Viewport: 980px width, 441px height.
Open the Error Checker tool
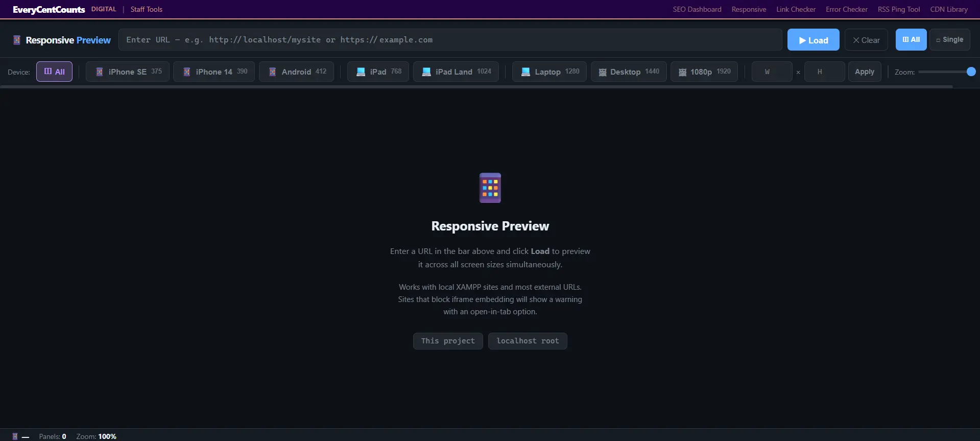[846, 9]
